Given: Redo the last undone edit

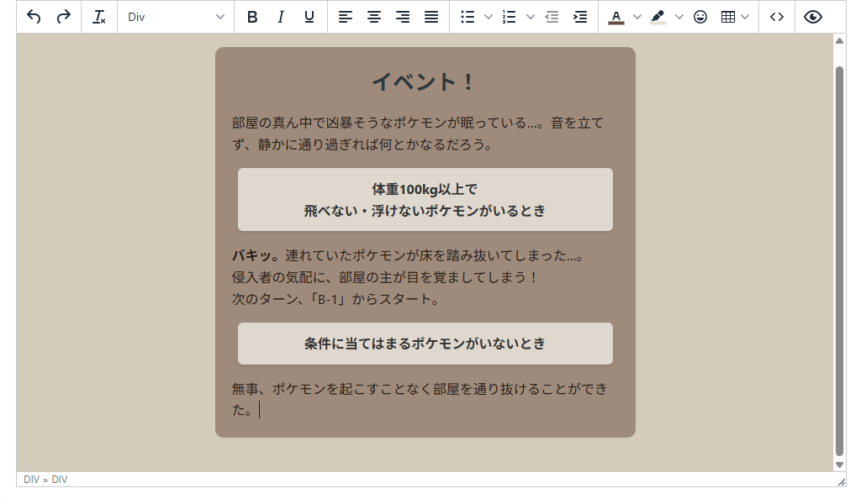Looking at the screenshot, I should coord(64,17).
